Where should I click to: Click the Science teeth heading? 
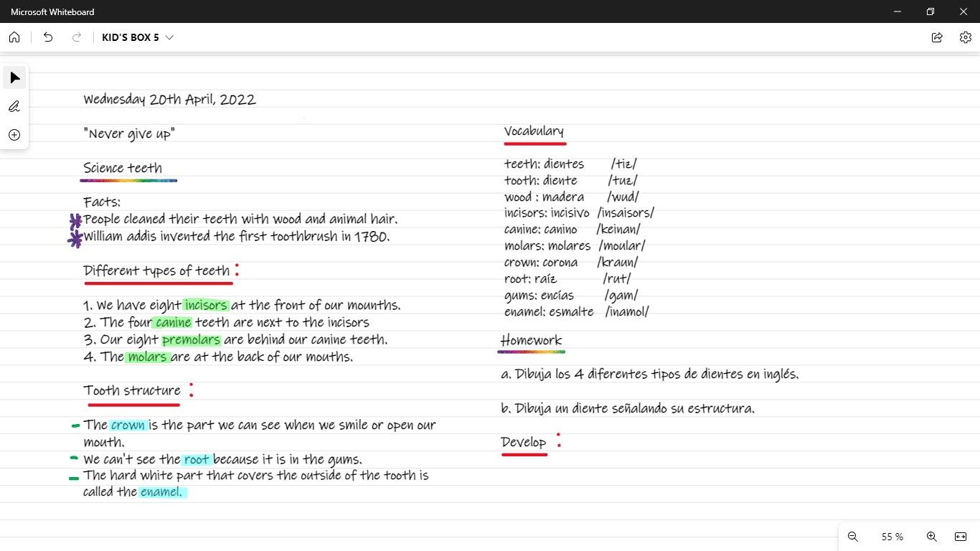123,168
